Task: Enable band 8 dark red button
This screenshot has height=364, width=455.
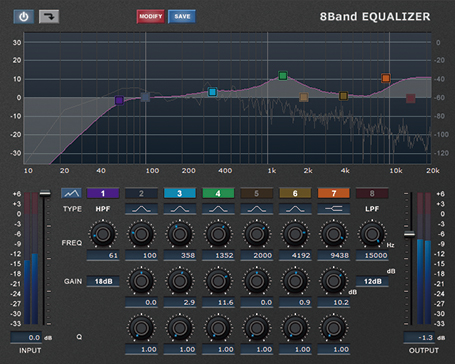Action: pyautogui.click(x=372, y=193)
